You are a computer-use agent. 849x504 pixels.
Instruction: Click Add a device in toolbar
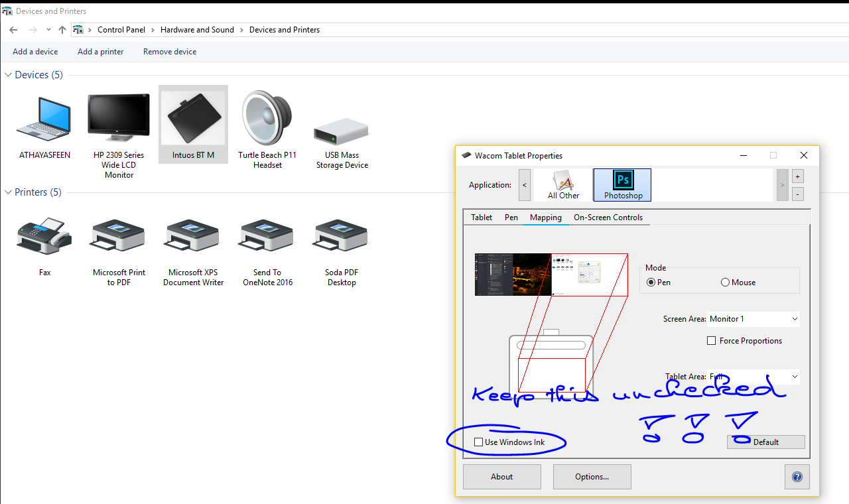[x=35, y=52]
